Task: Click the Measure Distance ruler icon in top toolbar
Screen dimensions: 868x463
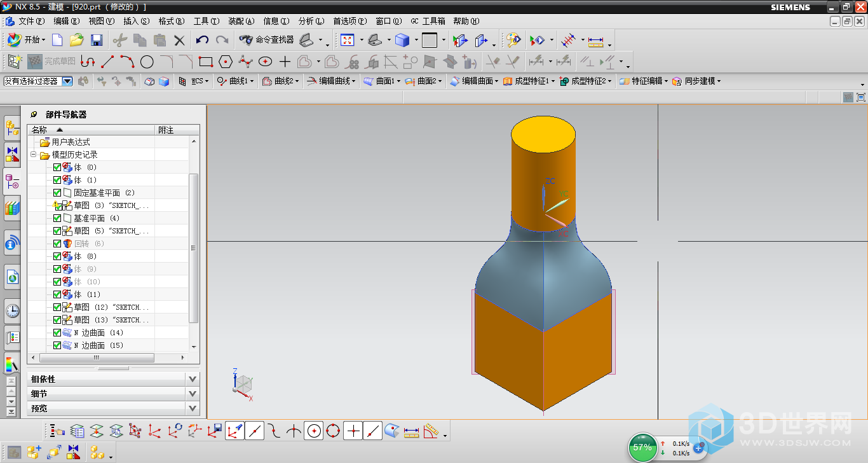Action: pos(595,41)
